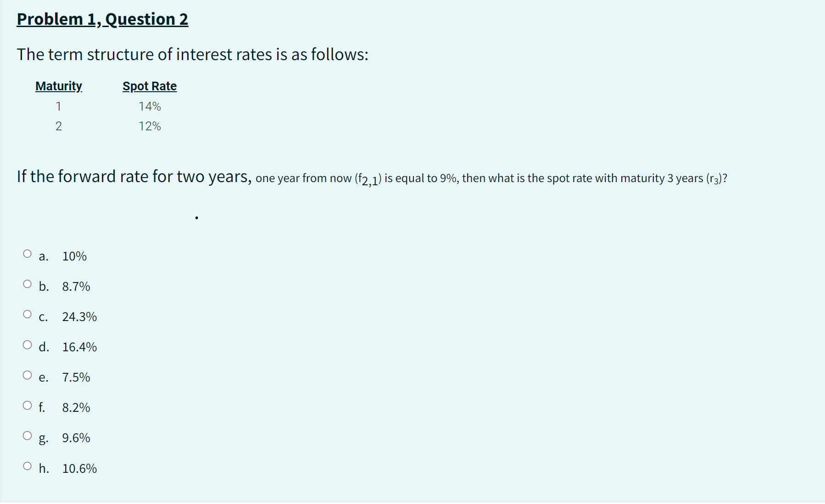825x504 pixels.
Task: Select the 14% spot rate value
Action: tap(150, 106)
